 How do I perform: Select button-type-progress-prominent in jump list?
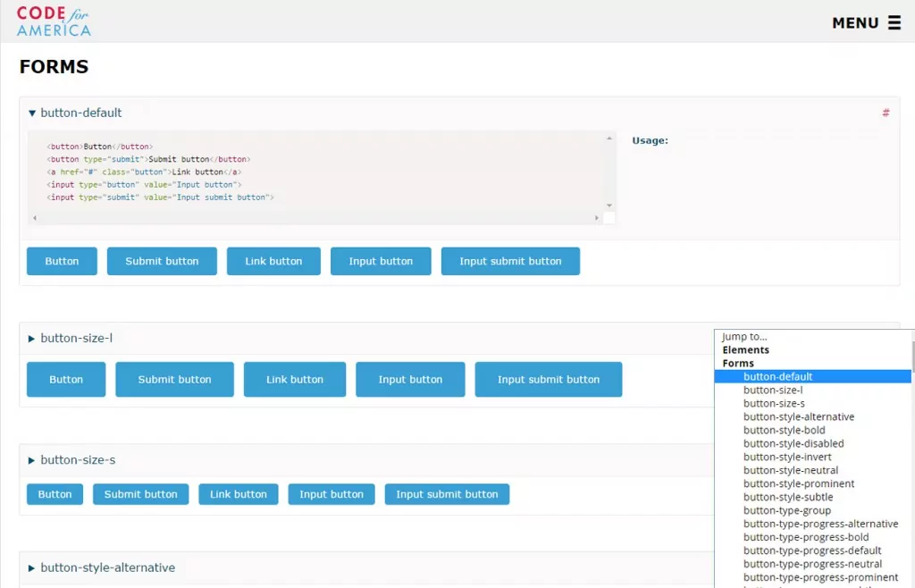point(812,578)
